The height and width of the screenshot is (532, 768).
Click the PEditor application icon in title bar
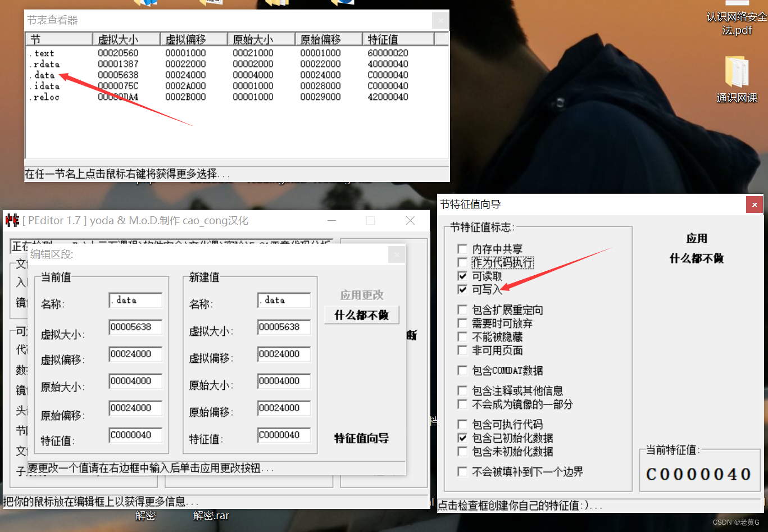click(12, 220)
